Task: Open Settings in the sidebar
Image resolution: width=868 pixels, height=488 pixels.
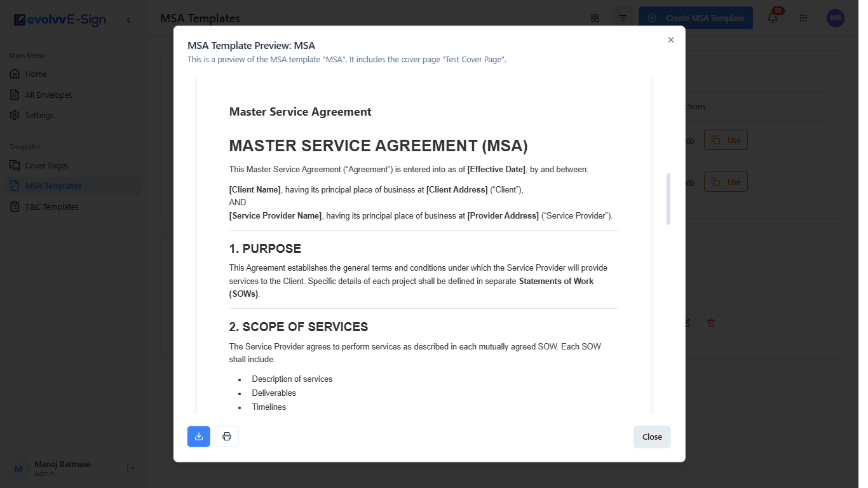Action: (73, 115)
